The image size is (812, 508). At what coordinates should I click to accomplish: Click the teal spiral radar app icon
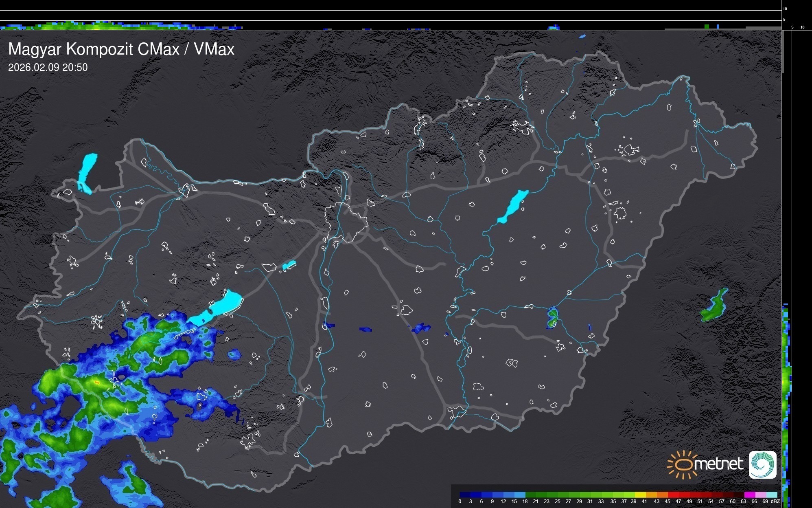click(x=762, y=464)
